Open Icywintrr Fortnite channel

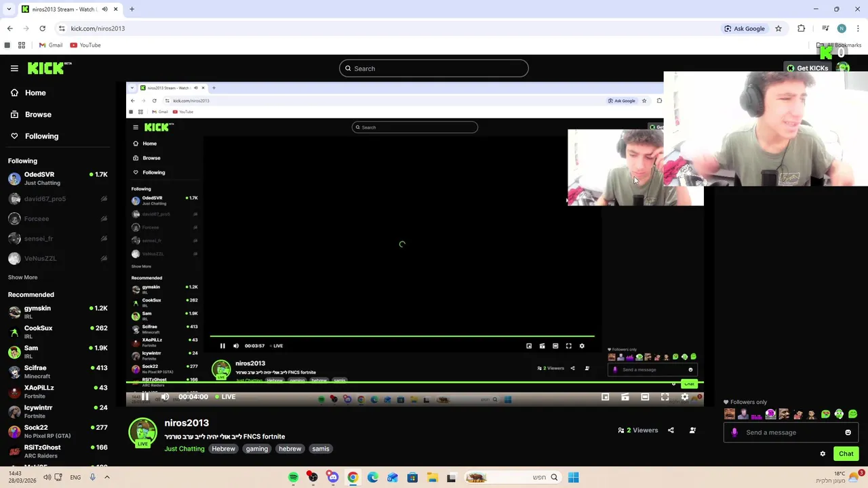tap(58, 411)
